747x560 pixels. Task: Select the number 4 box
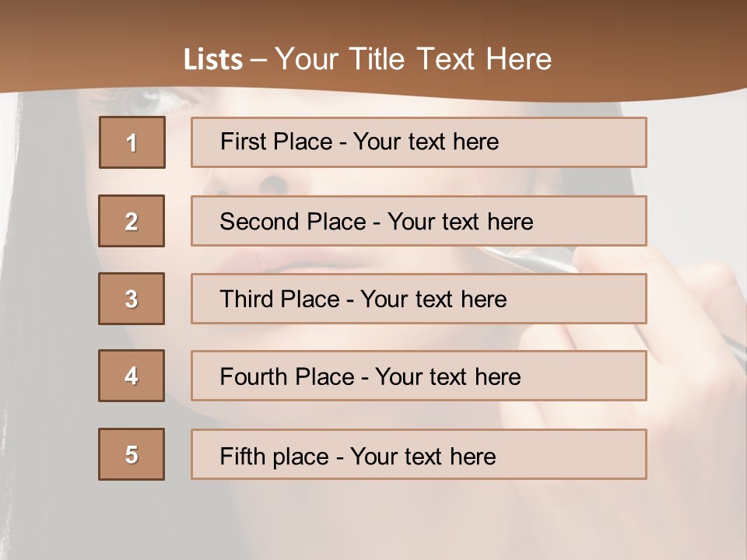132,376
